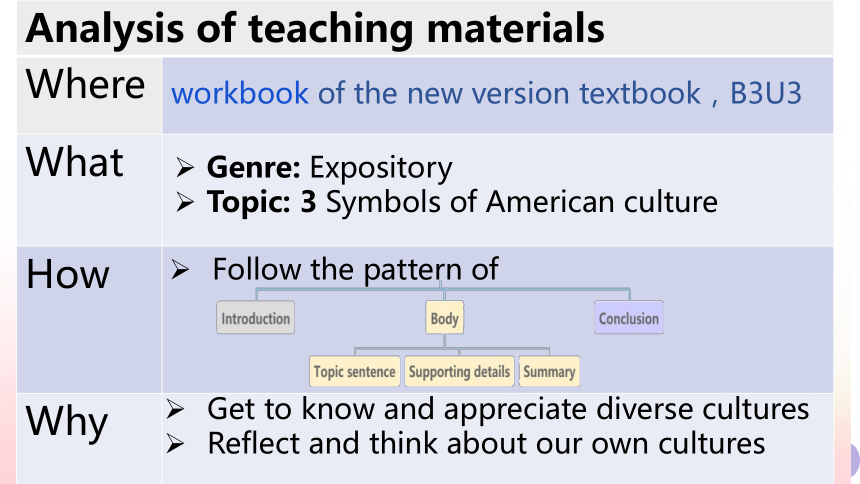
Task: Click the Introduction box in the diagram
Action: coord(256,318)
